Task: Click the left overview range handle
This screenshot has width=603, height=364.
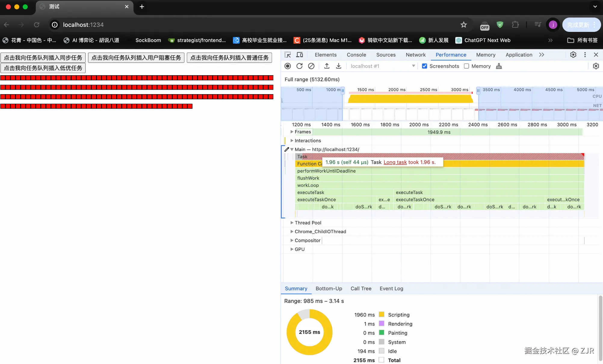Action: [x=343, y=90]
